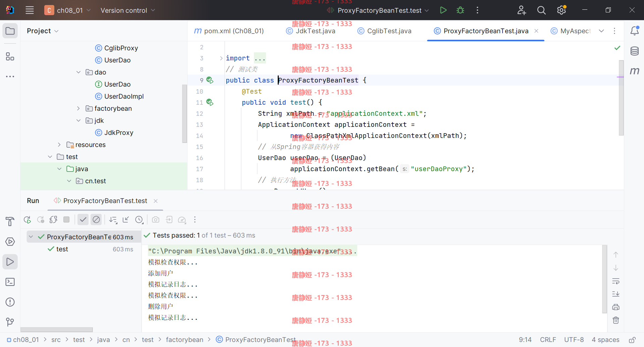The height and width of the screenshot is (347, 644).
Task: Click ch08_01 breadcrumb in navigation bar
Action: click(x=23, y=340)
